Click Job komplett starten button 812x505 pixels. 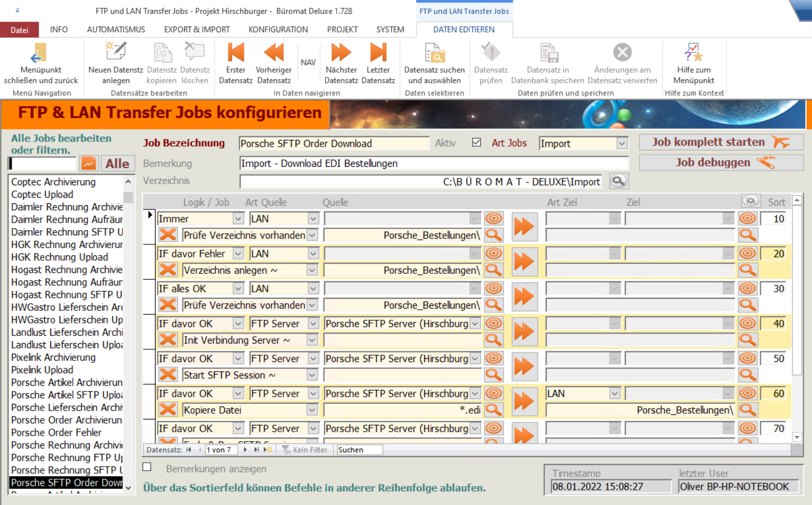(x=721, y=142)
